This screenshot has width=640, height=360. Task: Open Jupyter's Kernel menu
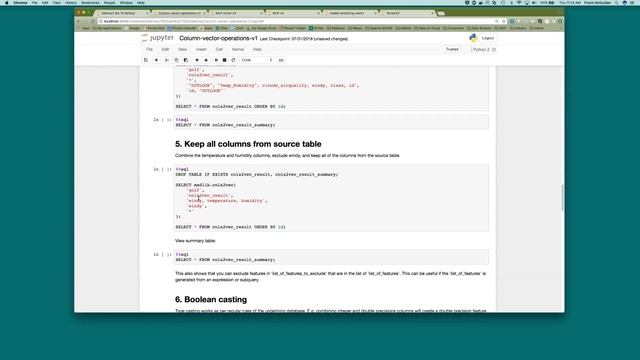(238, 49)
